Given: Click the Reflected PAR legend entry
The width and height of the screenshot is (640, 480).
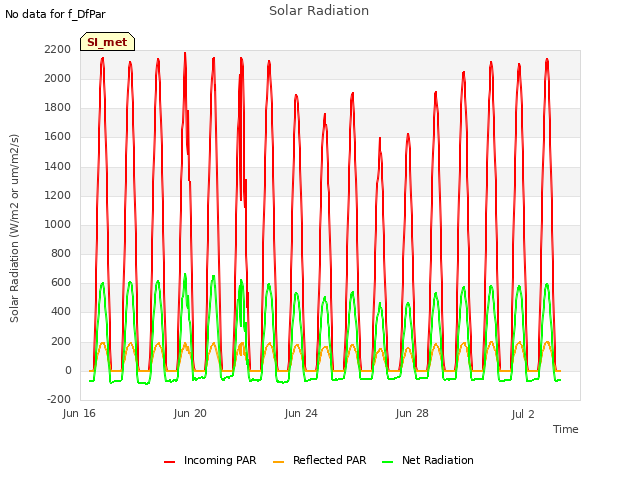Looking at the screenshot, I should pyautogui.click(x=319, y=460).
